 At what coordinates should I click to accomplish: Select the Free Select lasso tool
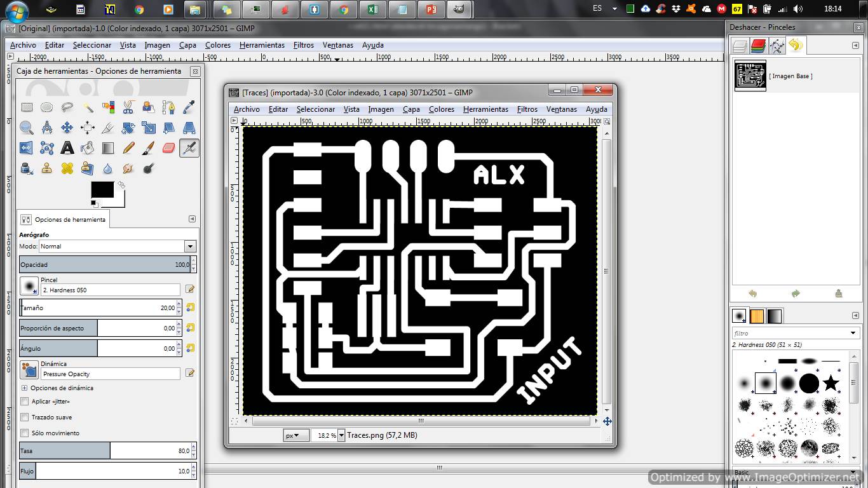coord(67,107)
